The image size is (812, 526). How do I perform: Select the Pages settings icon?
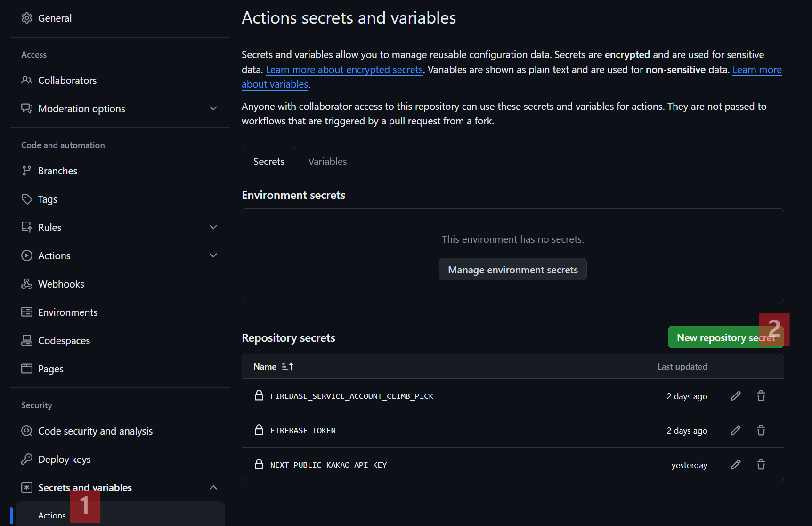27,369
